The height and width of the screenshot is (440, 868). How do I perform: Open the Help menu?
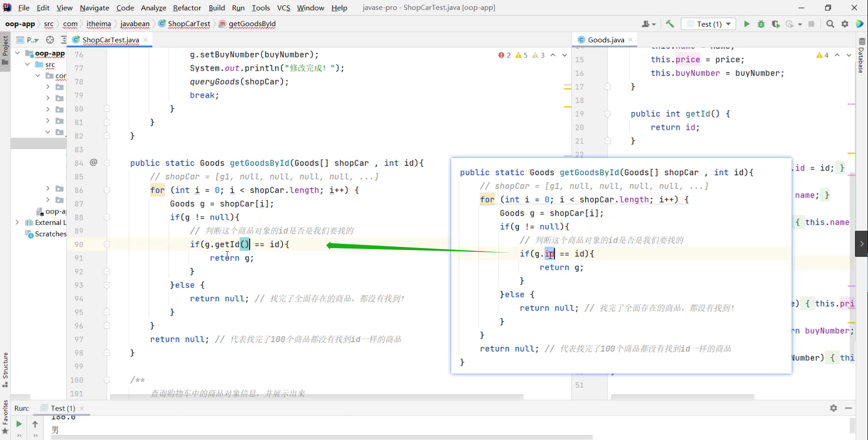pos(339,8)
